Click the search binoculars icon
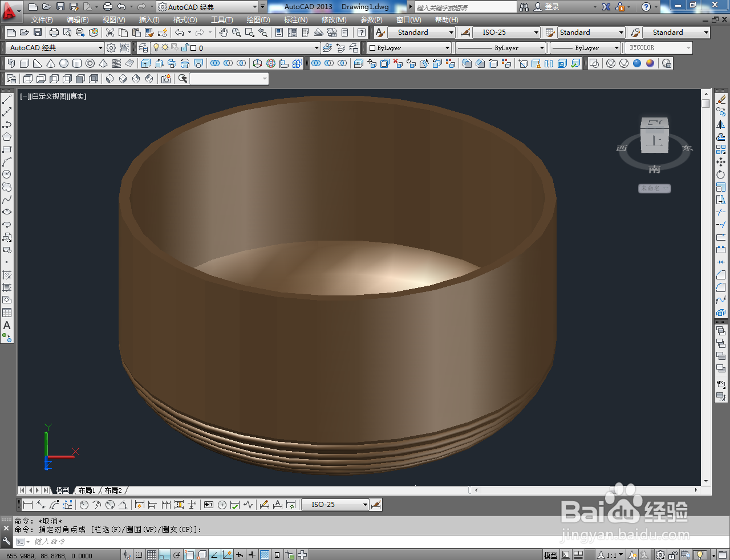 524,7
